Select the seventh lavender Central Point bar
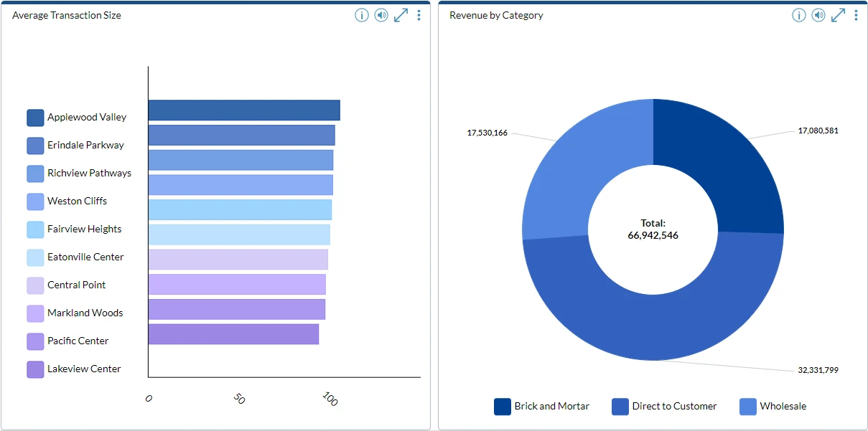The width and height of the screenshot is (868, 431). click(238, 260)
